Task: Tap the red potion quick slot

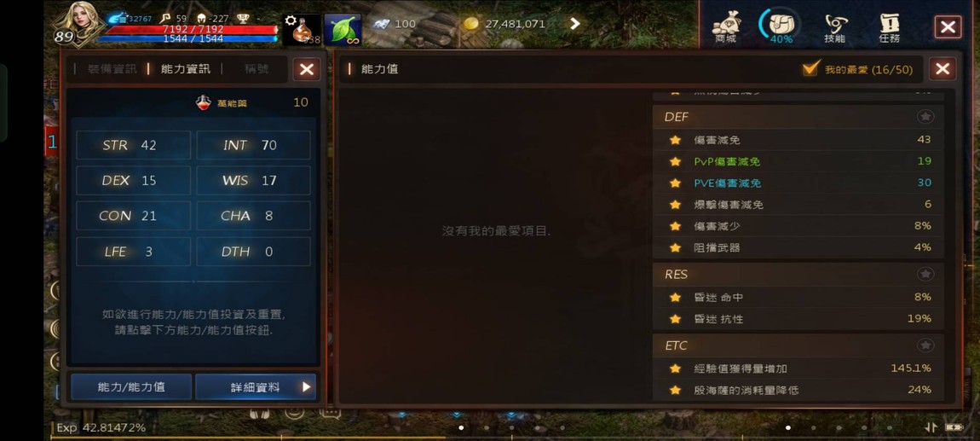Action: click(x=302, y=29)
